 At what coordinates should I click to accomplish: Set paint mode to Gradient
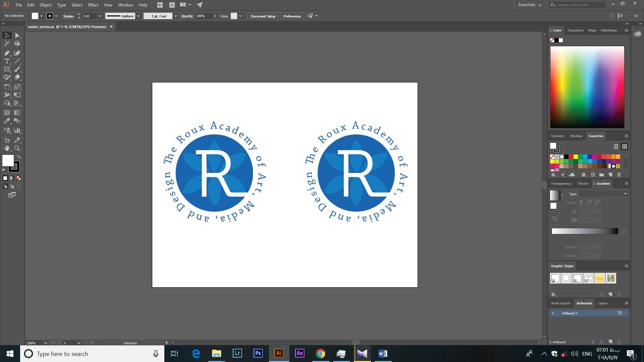click(x=12, y=178)
